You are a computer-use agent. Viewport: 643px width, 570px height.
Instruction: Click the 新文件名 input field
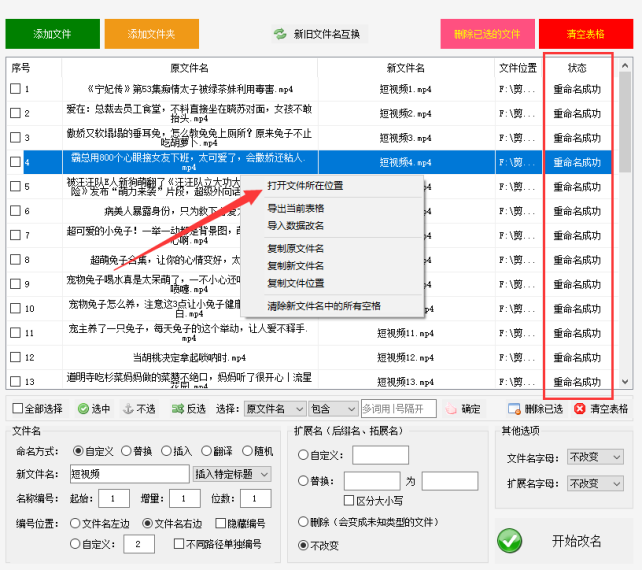click(130, 474)
